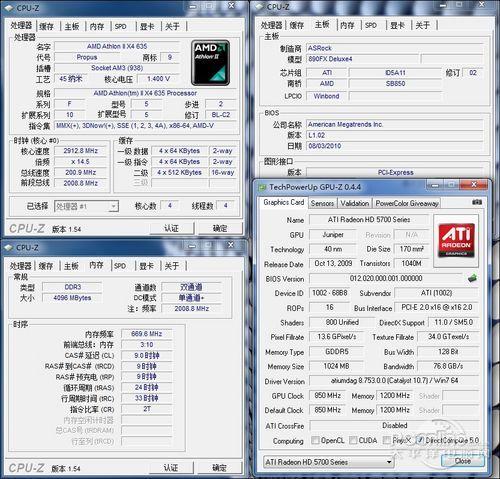
Task: Click the Socket AM3 (938) value
Action: [x=117, y=68]
